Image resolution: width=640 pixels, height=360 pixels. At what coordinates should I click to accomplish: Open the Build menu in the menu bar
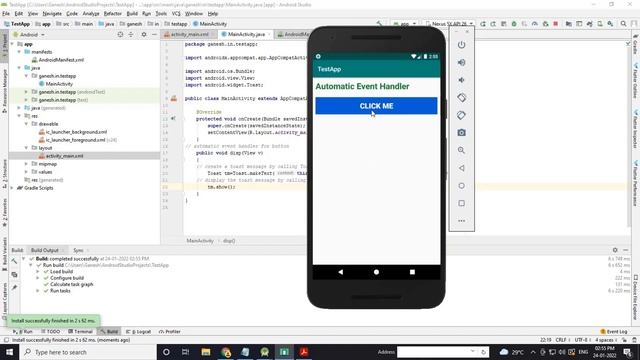(132, 13)
